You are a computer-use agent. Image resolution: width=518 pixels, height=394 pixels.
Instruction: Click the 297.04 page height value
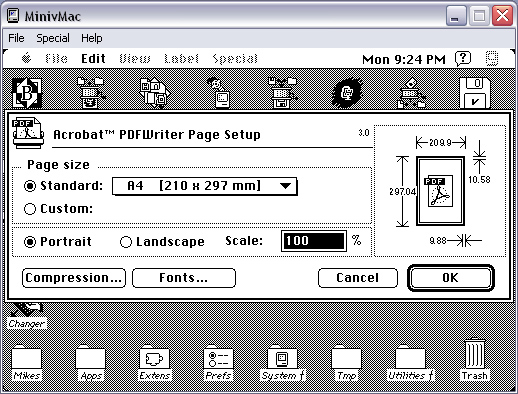[403, 192]
